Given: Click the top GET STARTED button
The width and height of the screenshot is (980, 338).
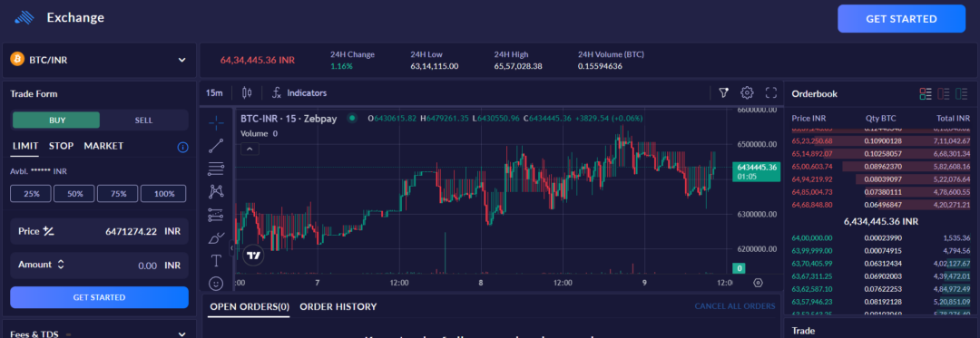Looking at the screenshot, I should pyautogui.click(x=901, y=19).
